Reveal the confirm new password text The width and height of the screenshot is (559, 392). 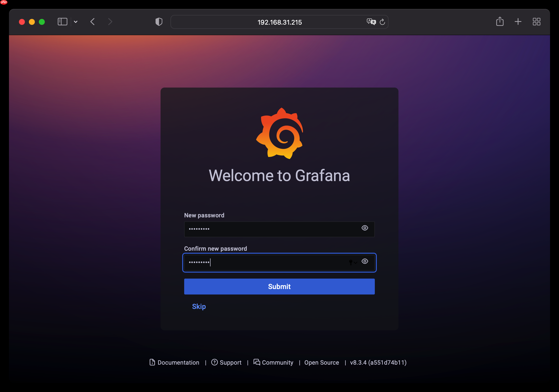[365, 261]
